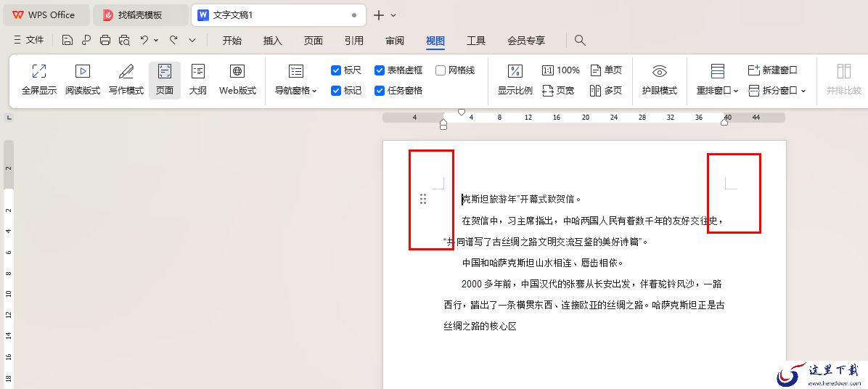
Task: Open the Page (页面) ribbon tab
Action: pos(314,41)
